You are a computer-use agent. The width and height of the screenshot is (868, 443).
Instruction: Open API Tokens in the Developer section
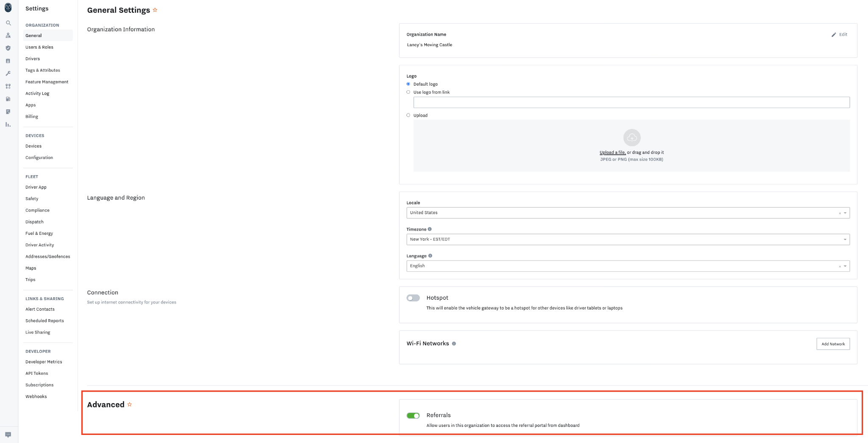37,373
